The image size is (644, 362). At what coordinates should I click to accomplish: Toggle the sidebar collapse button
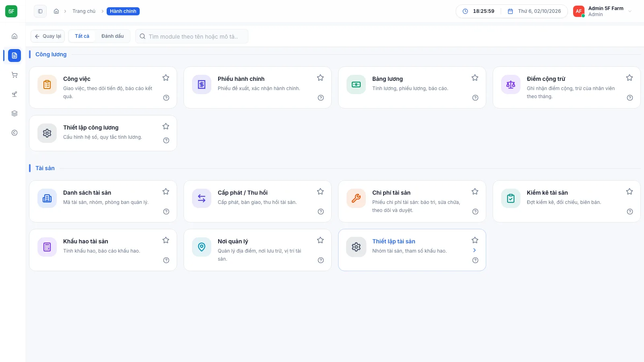(x=40, y=11)
